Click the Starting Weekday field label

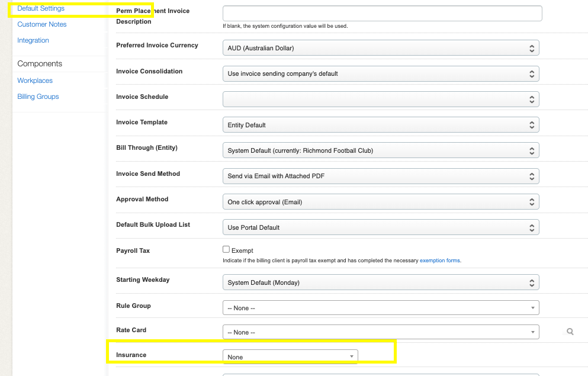(143, 279)
